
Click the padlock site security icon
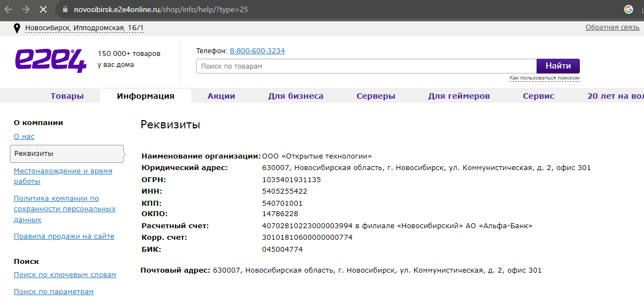click(x=65, y=10)
